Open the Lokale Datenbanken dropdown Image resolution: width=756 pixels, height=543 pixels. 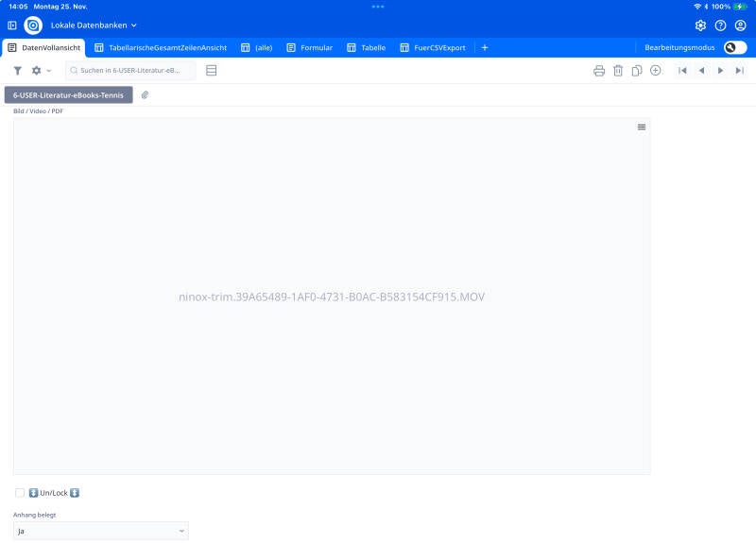[94, 25]
